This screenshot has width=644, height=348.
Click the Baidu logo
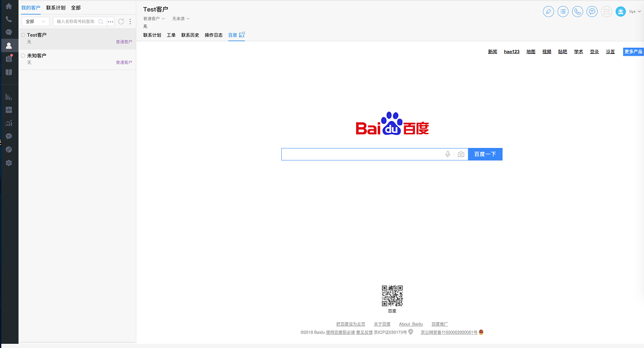coord(392,123)
